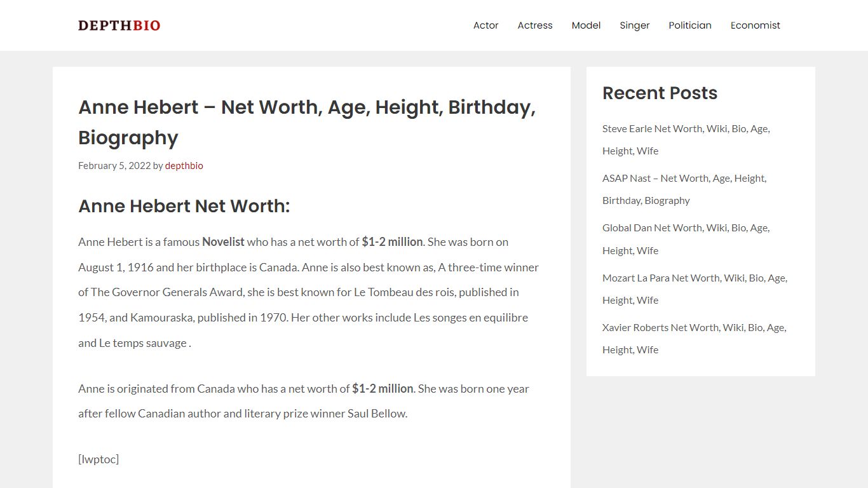
Task: Visit the Economist category
Action: tap(756, 25)
